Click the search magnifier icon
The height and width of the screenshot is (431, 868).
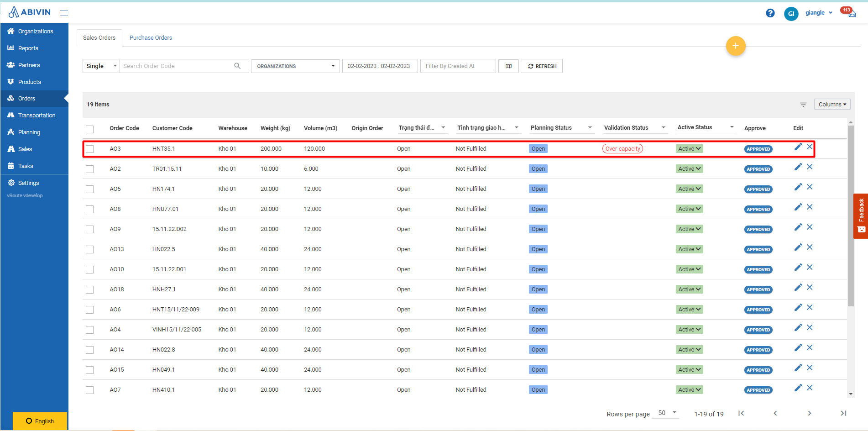[237, 66]
